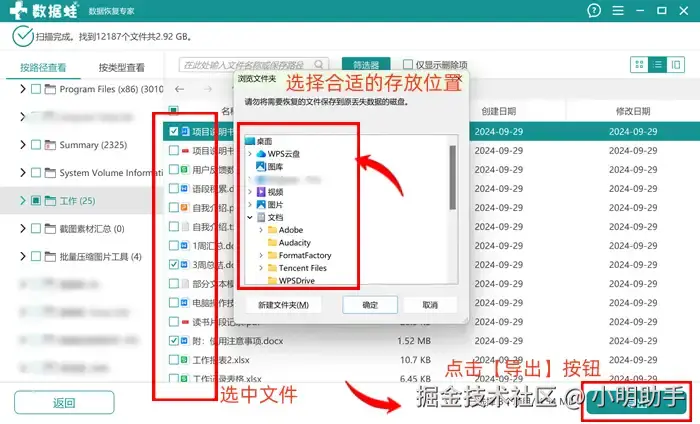The width and height of the screenshot is (700, 424).
Task: Check the 工作报表2.xlsx file checkbox
Action: pyautogui.click(x=174, y=359)
